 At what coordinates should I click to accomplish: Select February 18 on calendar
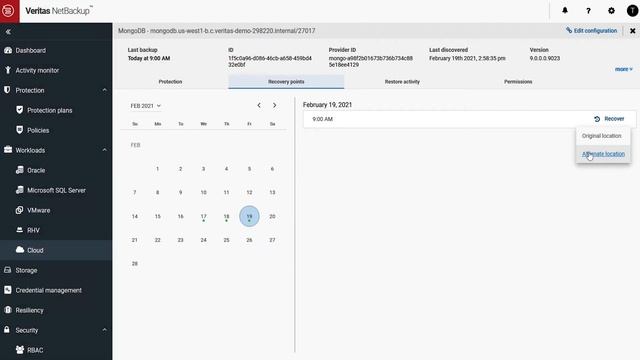[x=226, y=216]
